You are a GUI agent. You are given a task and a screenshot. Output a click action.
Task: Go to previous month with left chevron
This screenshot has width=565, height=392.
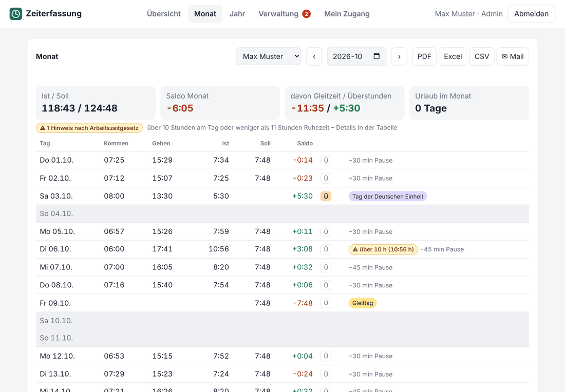(x=314, y=56)
